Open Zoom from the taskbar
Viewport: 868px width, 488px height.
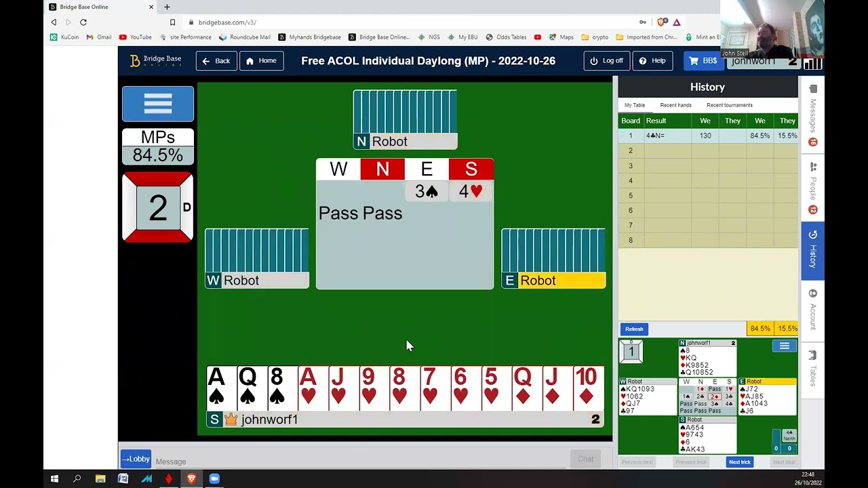pos(214,479)
